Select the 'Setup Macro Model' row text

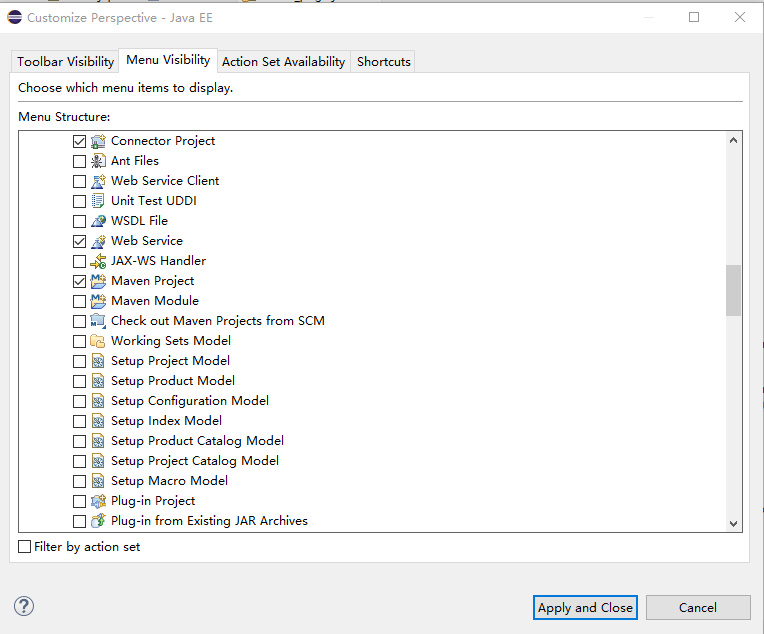pos(169,481)
